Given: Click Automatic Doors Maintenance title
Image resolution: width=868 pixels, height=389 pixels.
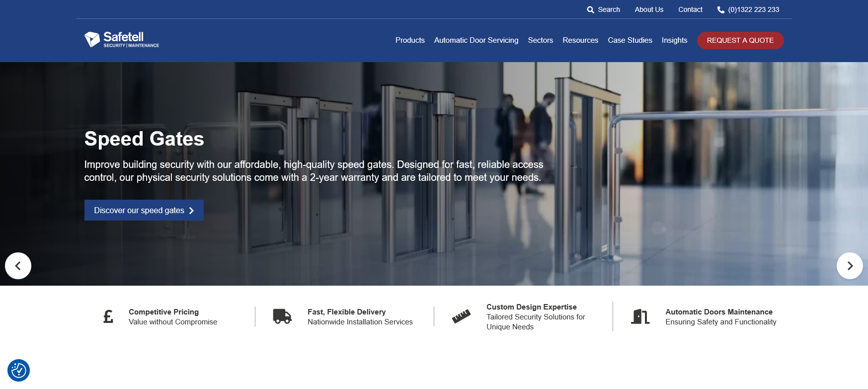Looking at the screenshot, I should pos(719,312).
